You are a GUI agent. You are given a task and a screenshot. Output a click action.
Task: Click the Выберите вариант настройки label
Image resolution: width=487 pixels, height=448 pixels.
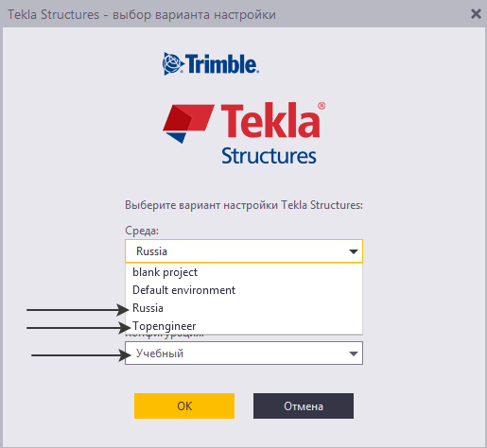click(x=244, y=205)
